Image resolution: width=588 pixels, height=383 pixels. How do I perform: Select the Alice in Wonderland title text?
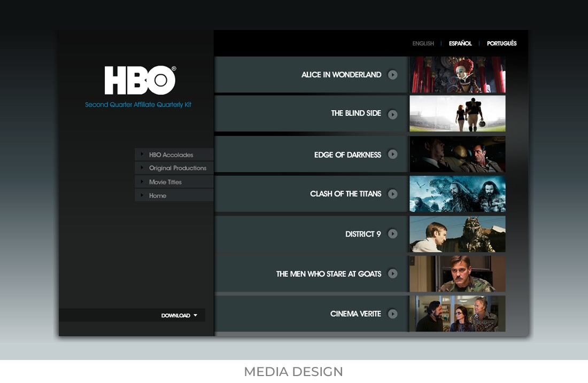(x=341, y=75)
